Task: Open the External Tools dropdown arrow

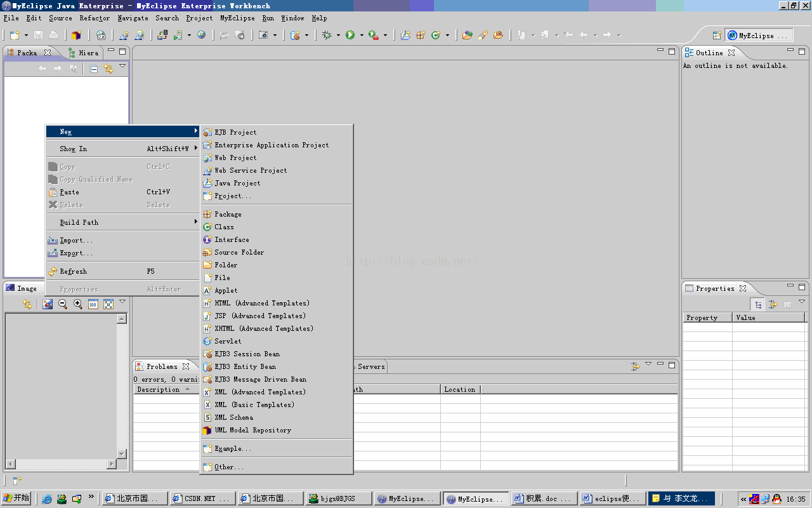Action: (385, 36)
